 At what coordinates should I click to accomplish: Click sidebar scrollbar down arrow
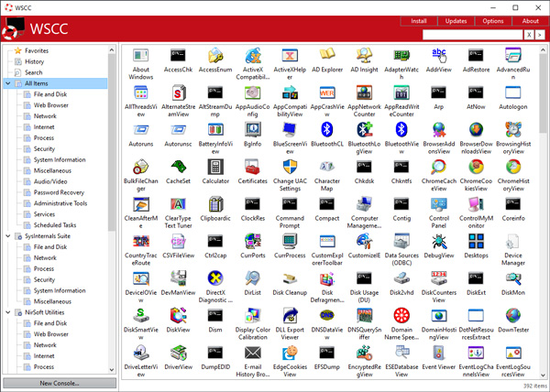coord(112,370)
